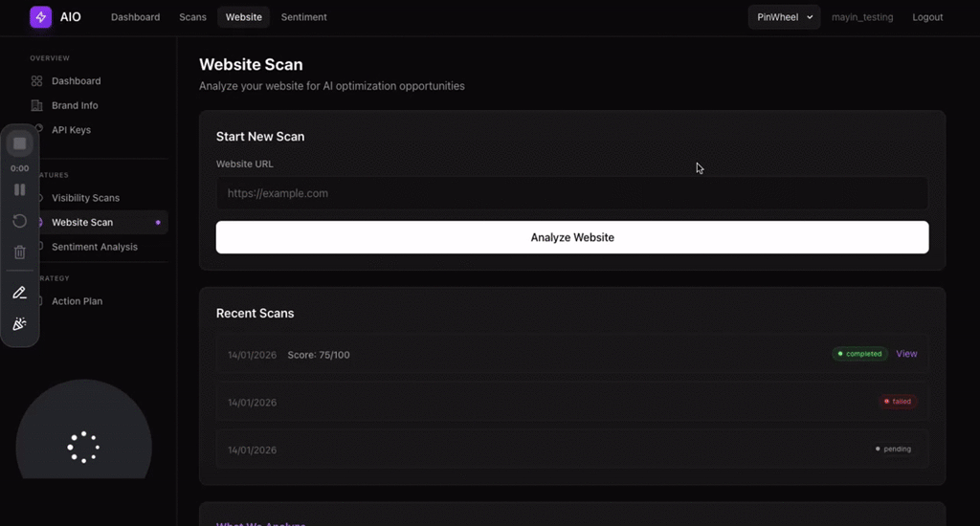The width and height of the screenshot is (980, 526).
Task: Focus the Website URL input field
Action: click(x=572, y=193)
